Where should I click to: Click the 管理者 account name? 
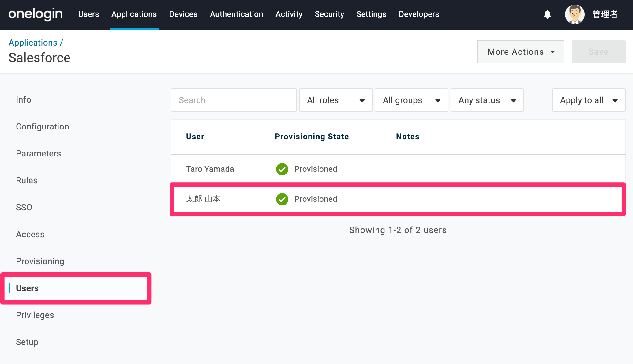click(605, 14)
